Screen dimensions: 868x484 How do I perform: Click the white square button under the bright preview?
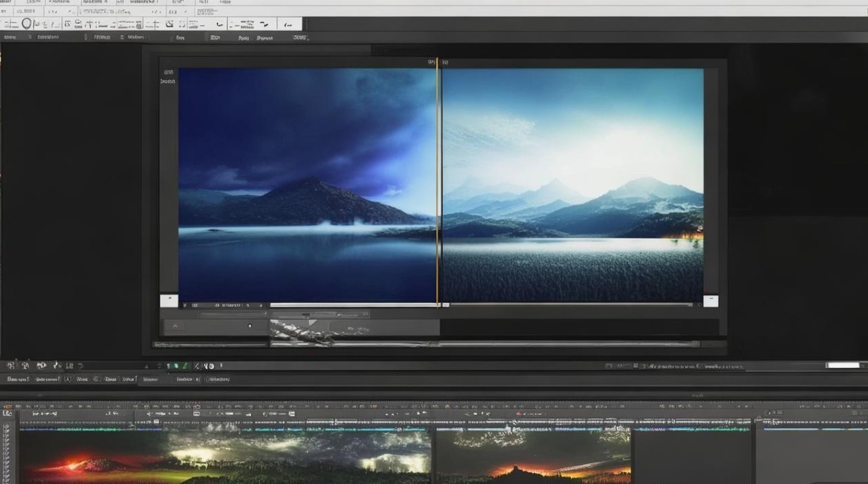point(710,301)
